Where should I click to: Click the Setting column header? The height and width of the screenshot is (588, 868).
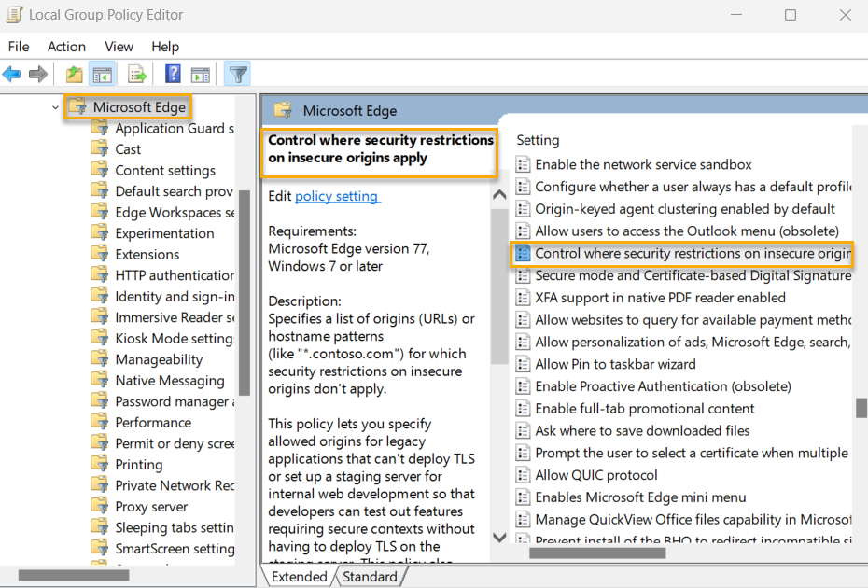(x=538, y=140)
